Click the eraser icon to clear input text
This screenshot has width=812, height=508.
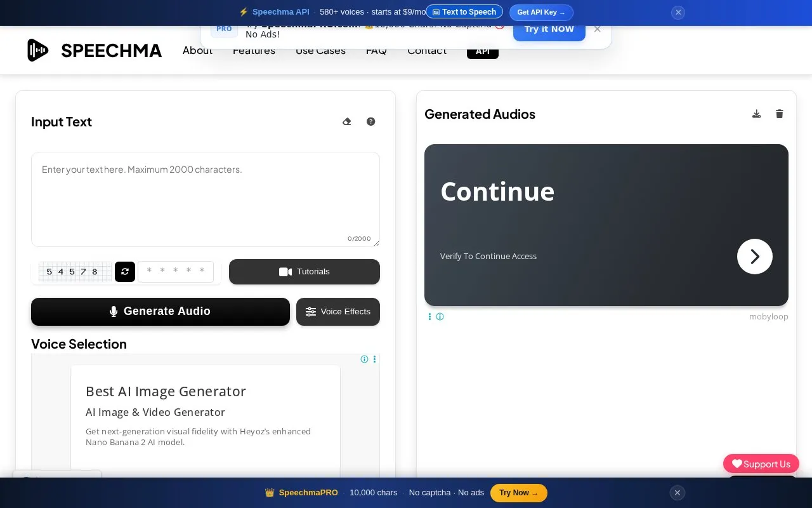pos(346,121)
